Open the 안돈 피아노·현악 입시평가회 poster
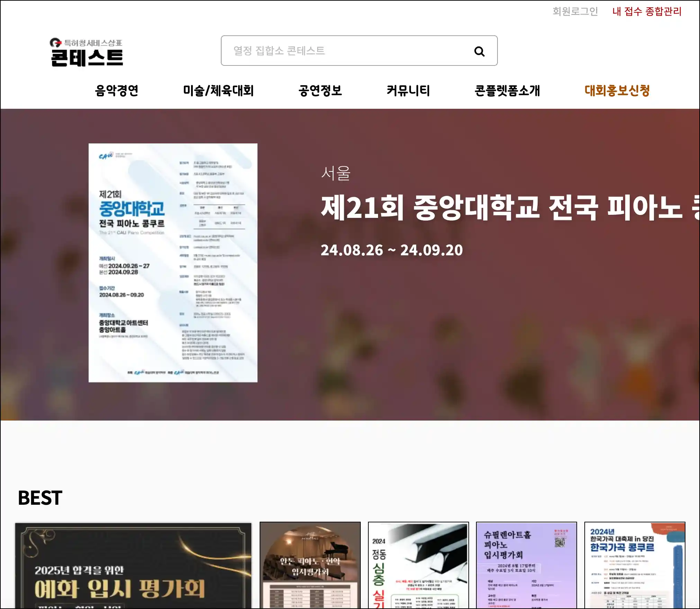Screen dimensions: 700x609 point(310,565)
